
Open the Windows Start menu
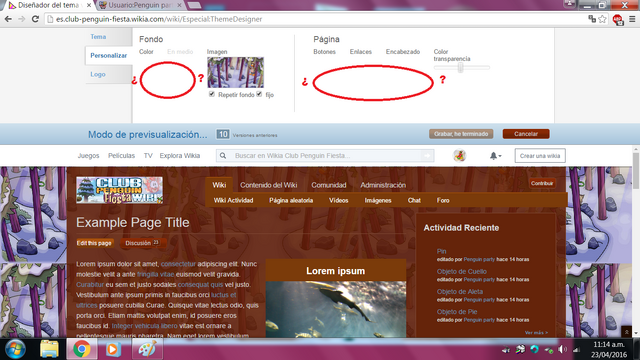coord(15,349)
